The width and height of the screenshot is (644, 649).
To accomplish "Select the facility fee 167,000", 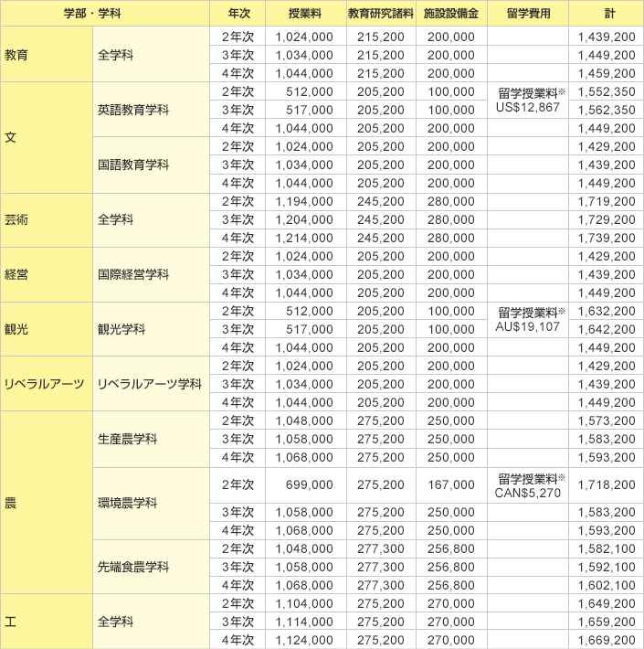I will click(451, 484).
